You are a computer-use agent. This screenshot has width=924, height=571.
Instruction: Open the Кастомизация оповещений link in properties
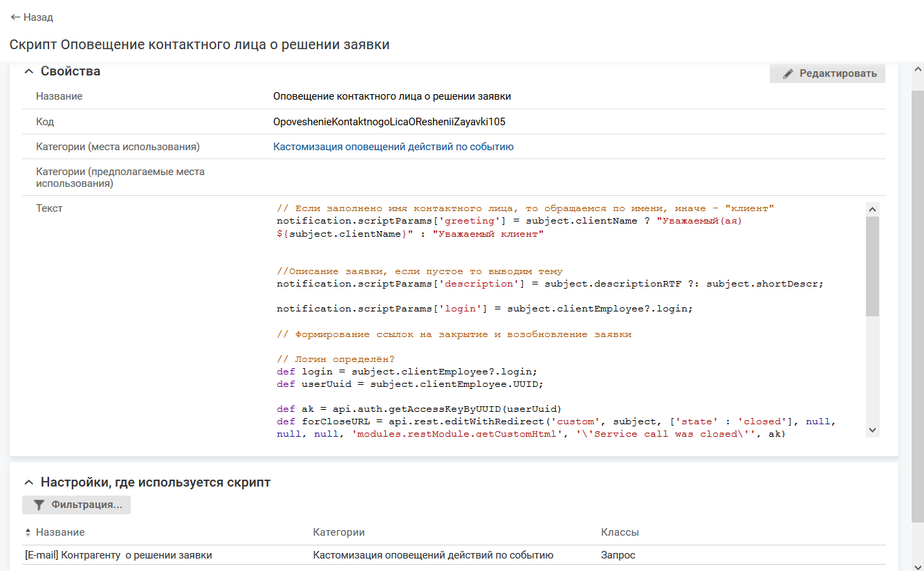(393, 147)
